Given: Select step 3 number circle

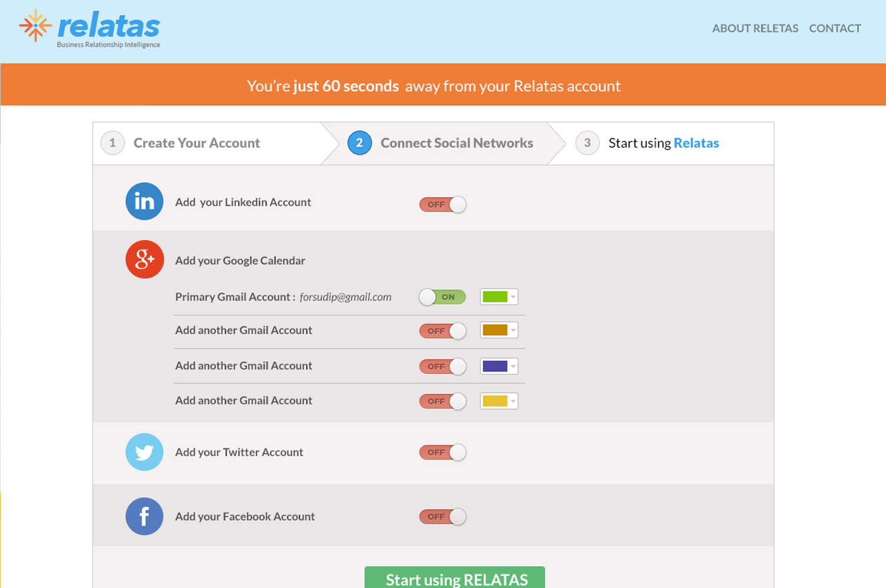Looking at the screenshot, I should tap(587, 143).
